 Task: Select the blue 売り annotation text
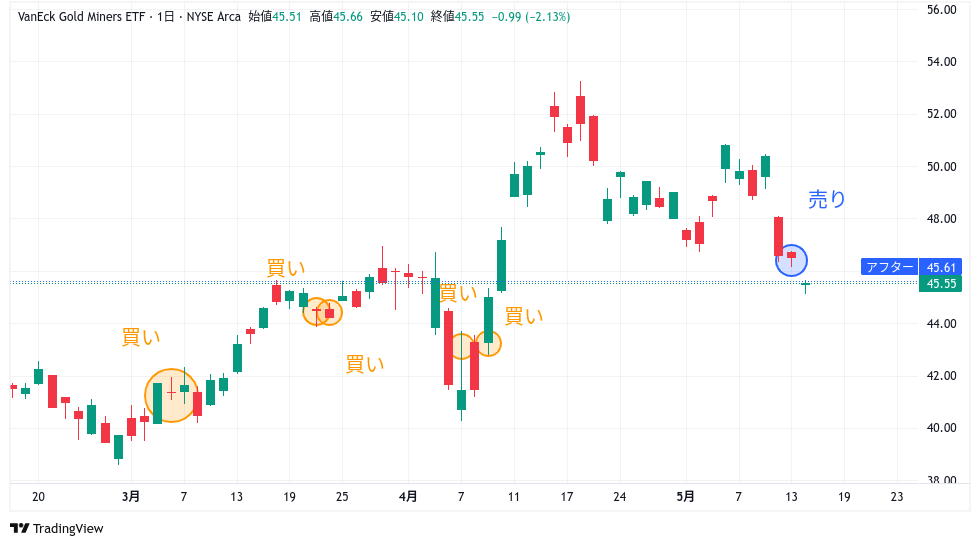827,199
